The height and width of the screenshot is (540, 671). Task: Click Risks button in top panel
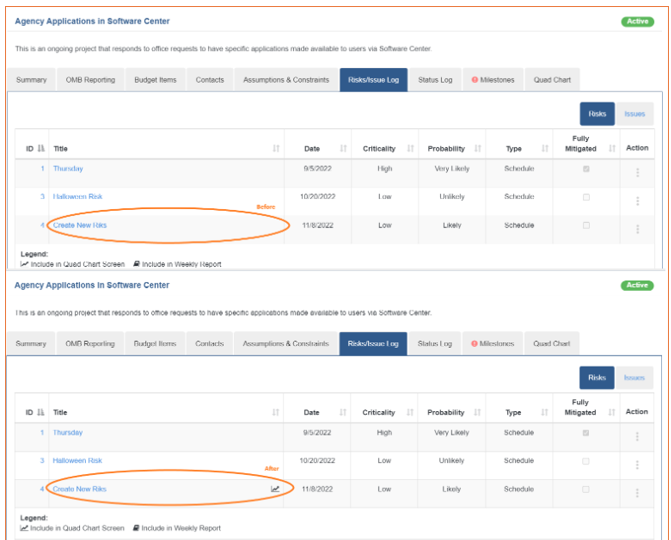[597, 114]
